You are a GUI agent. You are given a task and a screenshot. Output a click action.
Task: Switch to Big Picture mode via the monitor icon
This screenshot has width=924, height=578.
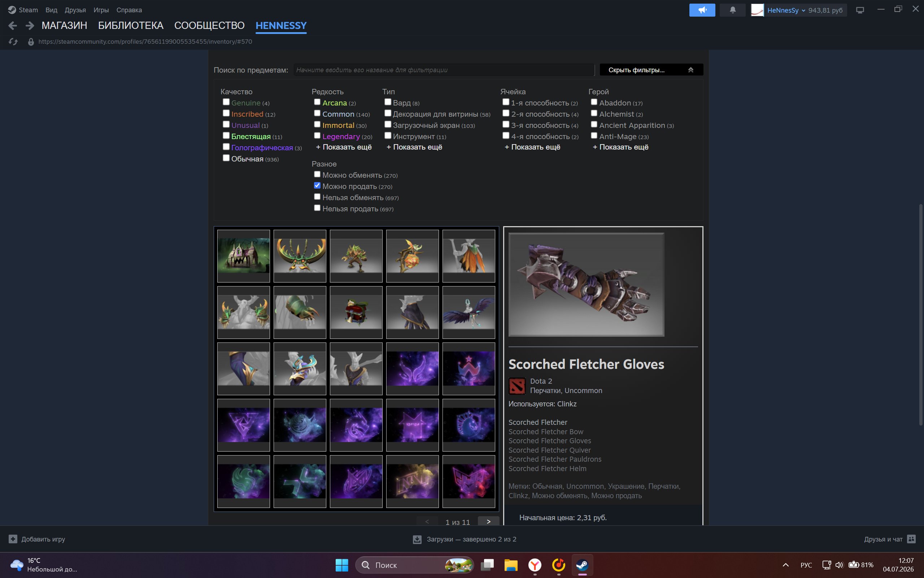coord(860,10)
